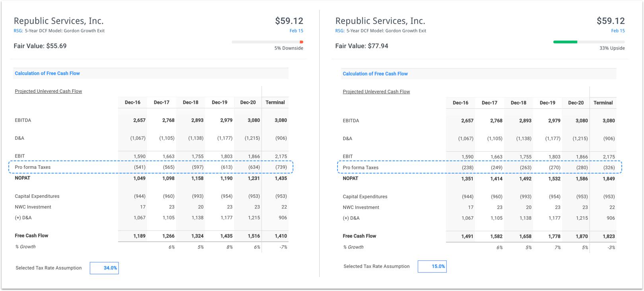Click the 1,491 Free Cash Flow value
This screenshot has width=644, height=291.
click(x=467, y=236)
